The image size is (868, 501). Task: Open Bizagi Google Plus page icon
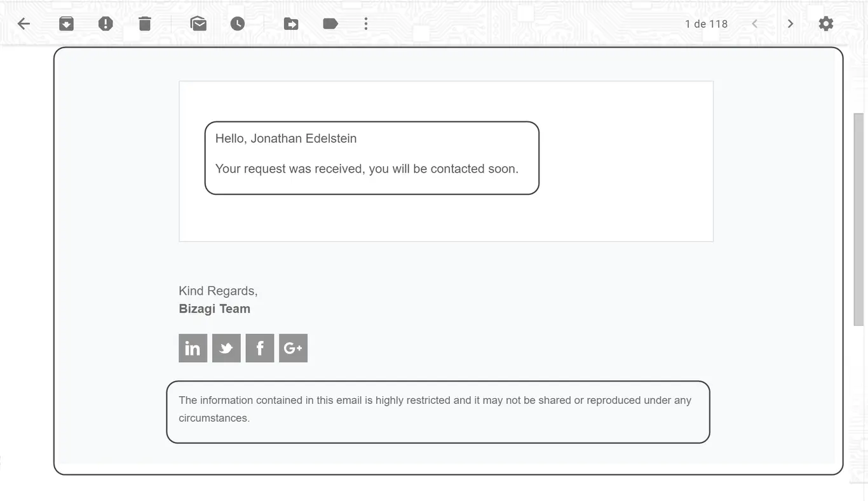[x=293, y=348]
